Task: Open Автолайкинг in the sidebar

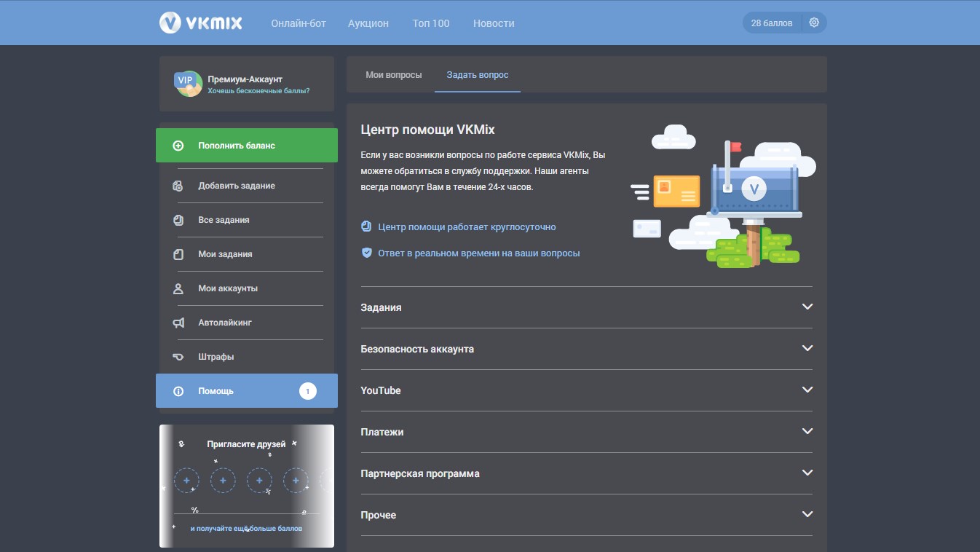Action: click(x=247, y=323)
